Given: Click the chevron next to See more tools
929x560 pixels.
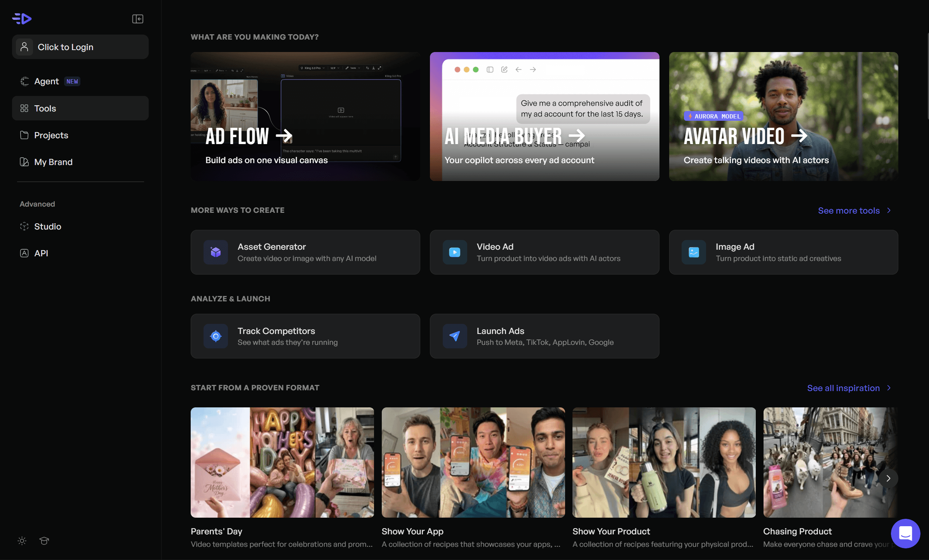Looking at the screenshot, I should 889,210.
